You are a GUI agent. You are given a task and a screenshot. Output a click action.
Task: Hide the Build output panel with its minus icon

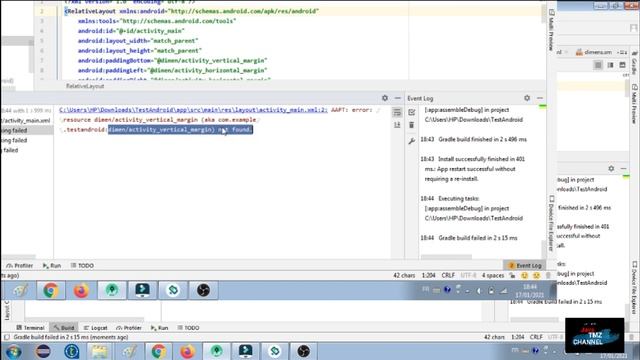pos(398,98)
